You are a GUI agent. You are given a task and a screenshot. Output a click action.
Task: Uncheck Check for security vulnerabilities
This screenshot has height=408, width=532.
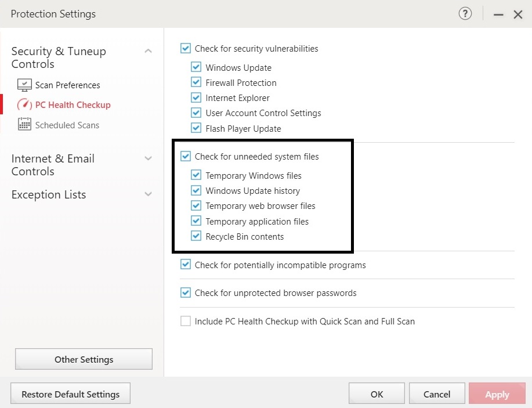pos(186,48)
